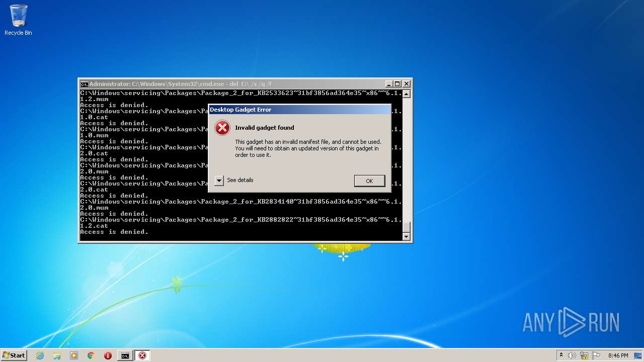This screenshot has width=644, height=362.
Task: Open Windows Explorer folder taskbar icon
Action: (57, 355)
